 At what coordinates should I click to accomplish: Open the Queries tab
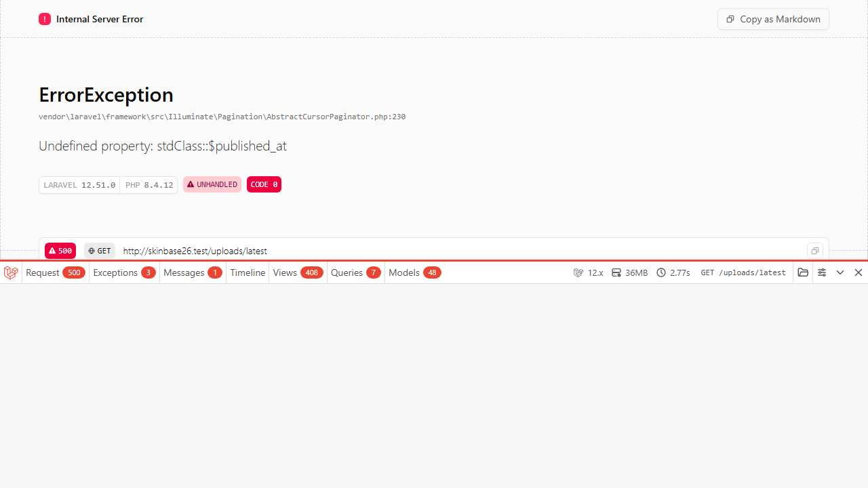click(355, 272)
